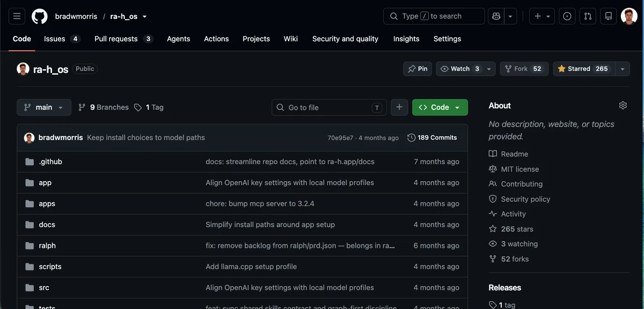
Task: Open the Releases heading link
Action: point(505,287)
